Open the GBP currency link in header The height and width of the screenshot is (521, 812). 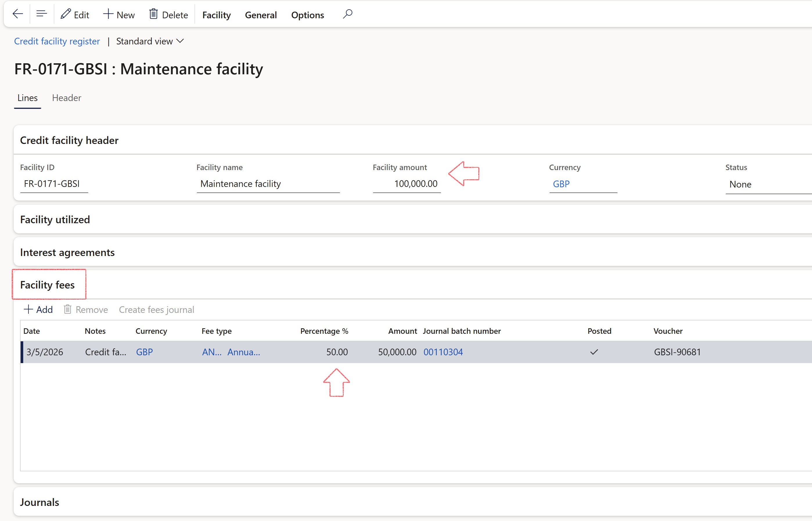click(561, 184)
